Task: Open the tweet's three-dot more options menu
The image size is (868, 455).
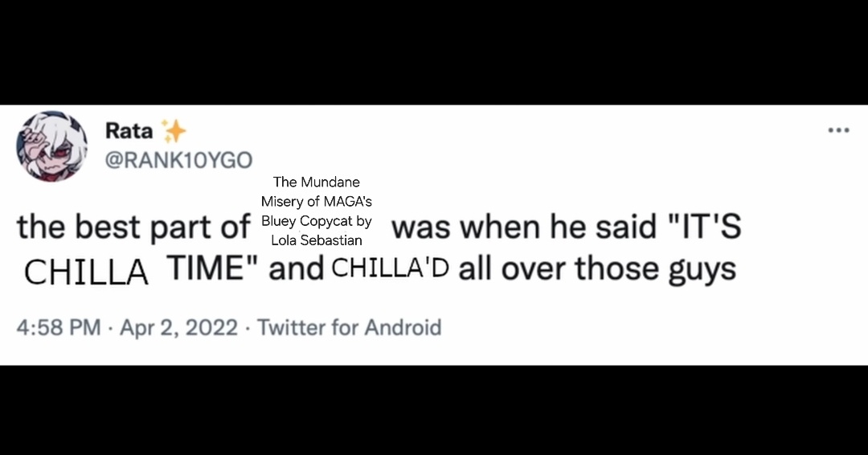Action: (x=838, y=130)
